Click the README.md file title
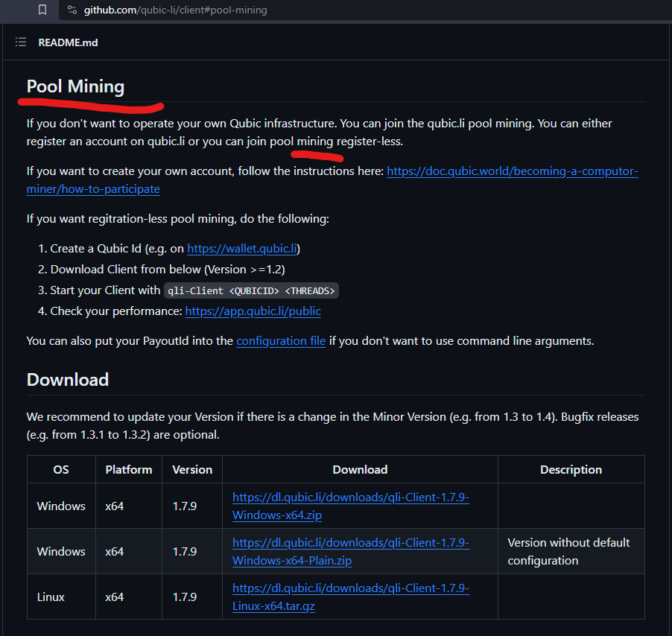672x636 pixels. pos(68,42)
